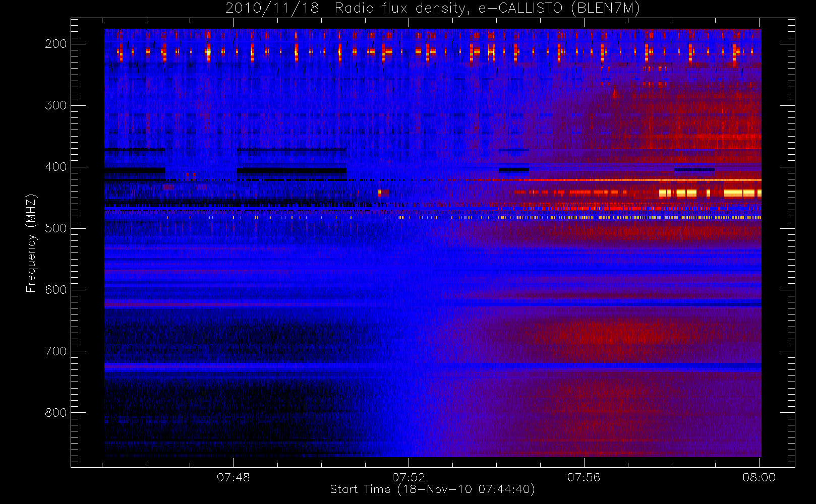Click the 700 frequency axis label

(56, 351)
